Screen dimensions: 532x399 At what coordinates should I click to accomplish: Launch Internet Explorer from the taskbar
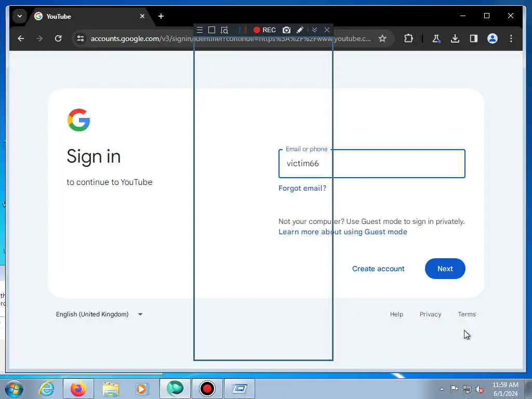(x=46, y=389)
